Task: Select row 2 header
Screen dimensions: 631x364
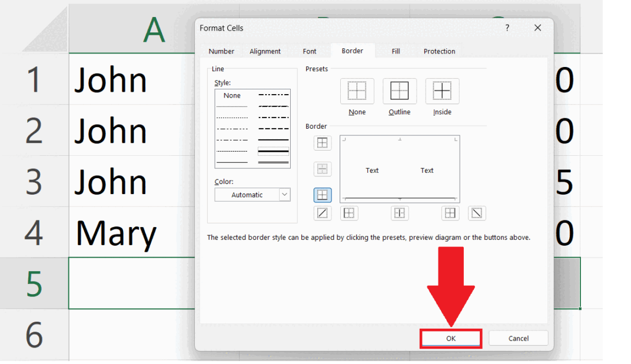Action: coord(34,130)
